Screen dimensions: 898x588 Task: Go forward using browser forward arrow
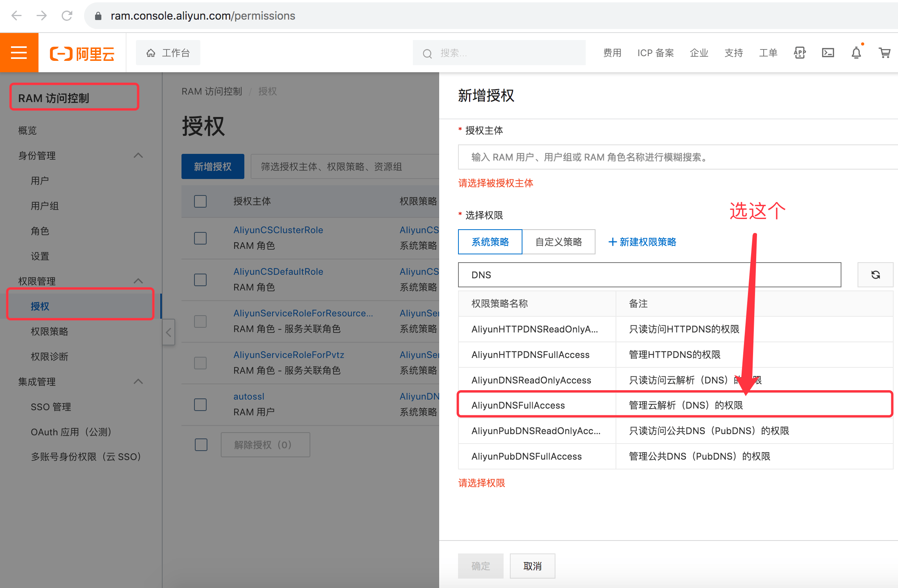click(x=42, y=16)
